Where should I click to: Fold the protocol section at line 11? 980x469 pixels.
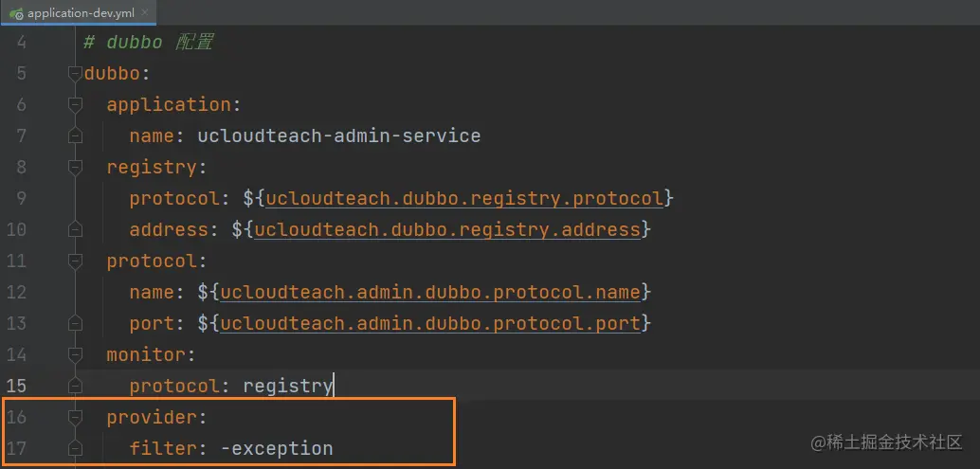(x=76, y=261)
